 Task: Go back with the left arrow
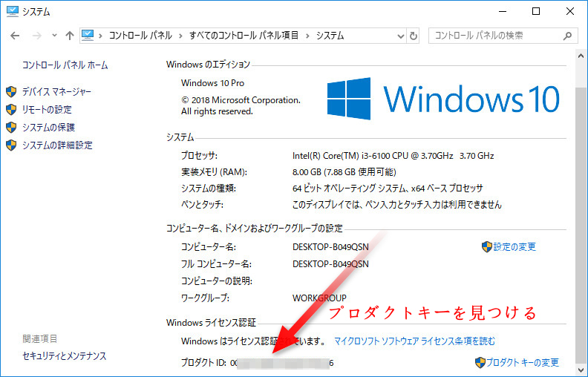pos(15,36)
